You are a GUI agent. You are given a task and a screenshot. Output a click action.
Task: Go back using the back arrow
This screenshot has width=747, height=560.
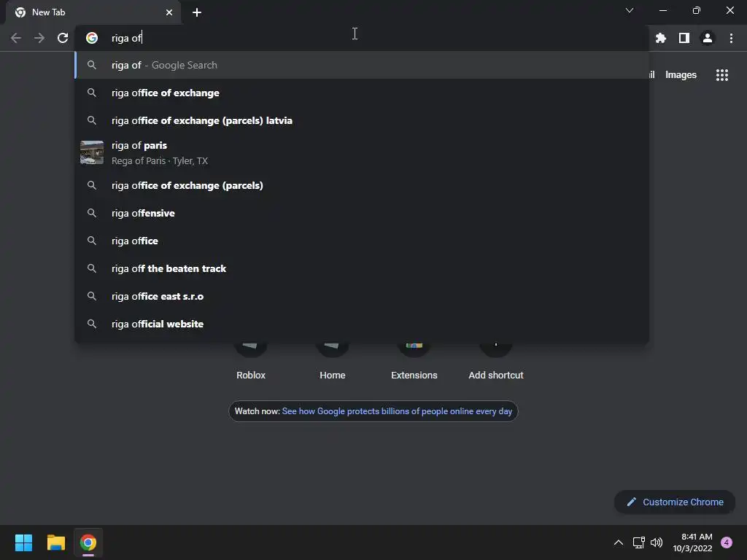point(16,38)
